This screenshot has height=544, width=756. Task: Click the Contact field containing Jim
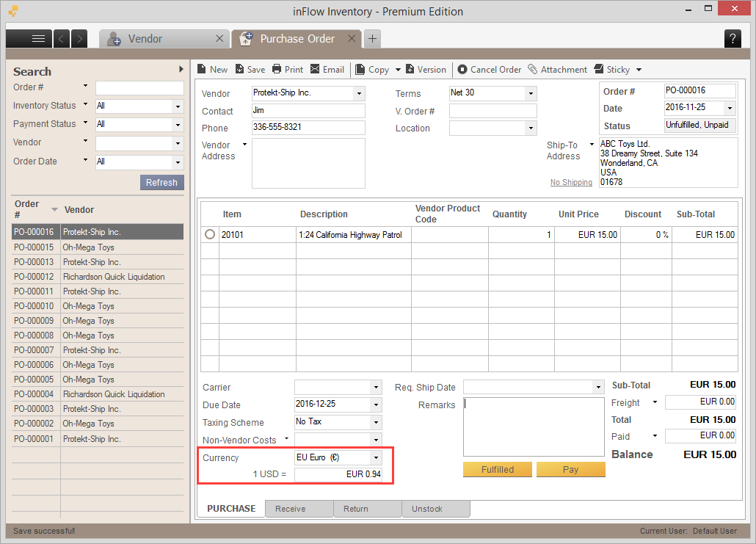308,111
